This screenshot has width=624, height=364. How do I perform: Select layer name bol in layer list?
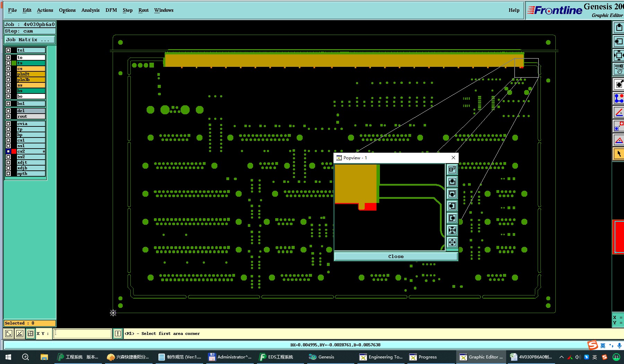tap(31, 104)
